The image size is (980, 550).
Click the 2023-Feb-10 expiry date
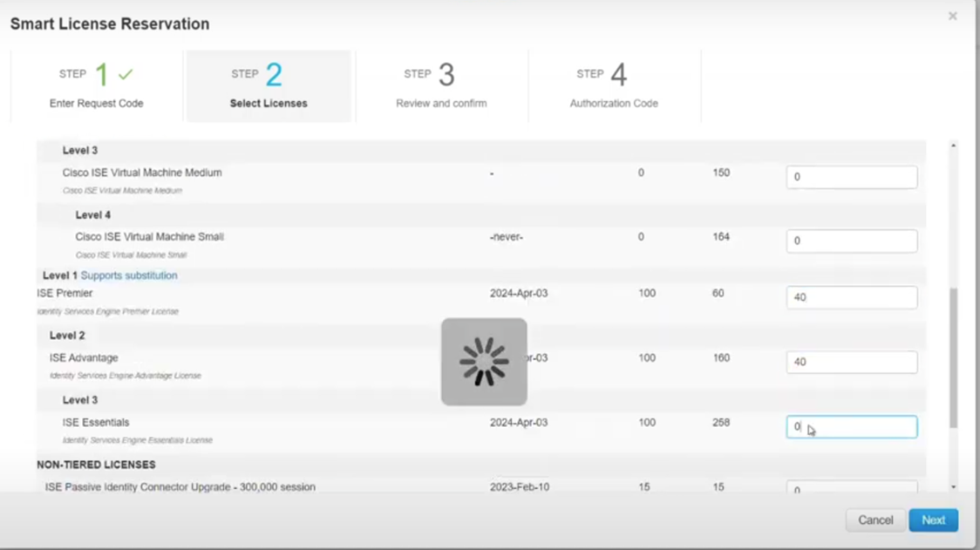(x=520, y=487)
